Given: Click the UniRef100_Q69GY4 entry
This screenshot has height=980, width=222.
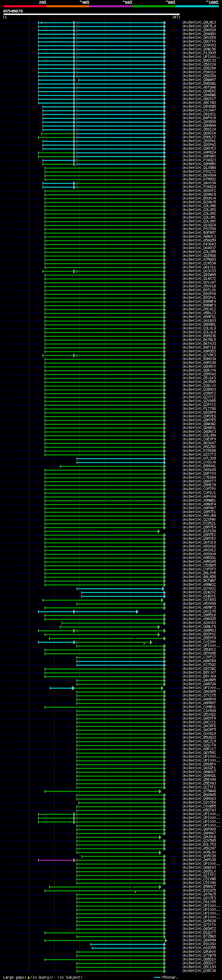Looking at the screenshot, I should 199,133.
